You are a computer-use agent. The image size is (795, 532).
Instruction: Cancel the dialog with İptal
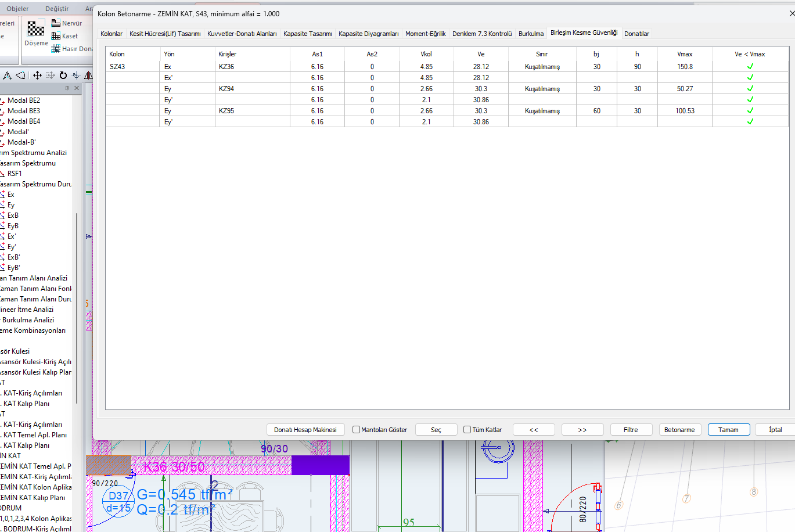(x=776, y=430)
